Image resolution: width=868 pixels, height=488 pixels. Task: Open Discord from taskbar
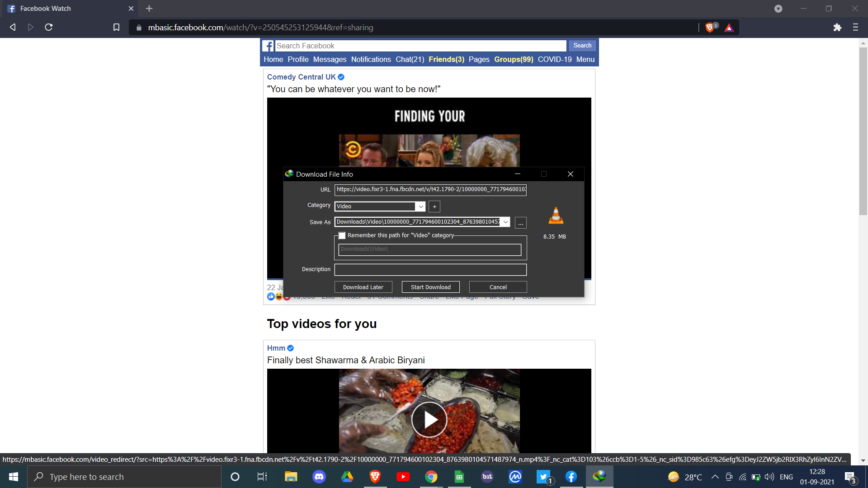coord(319,477)
